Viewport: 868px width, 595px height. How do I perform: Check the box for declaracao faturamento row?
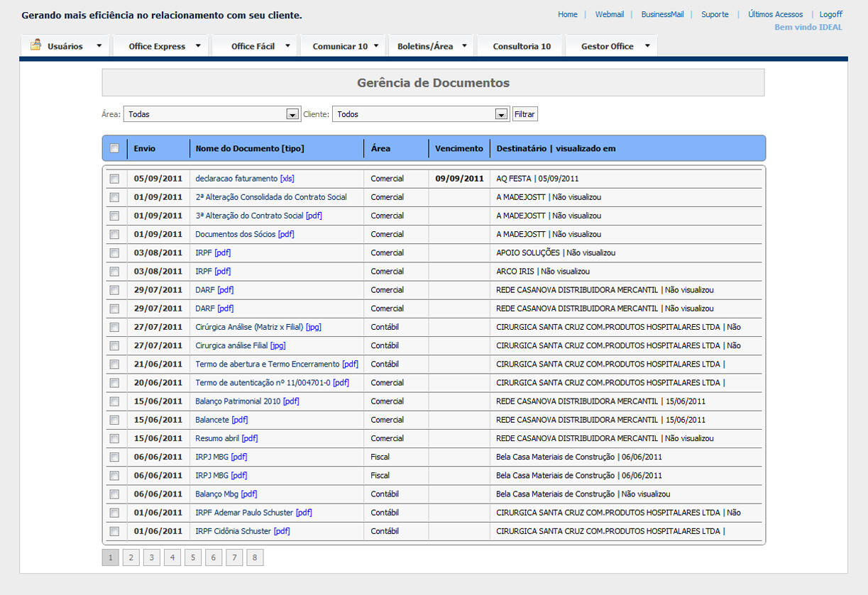tap(114, 179)
